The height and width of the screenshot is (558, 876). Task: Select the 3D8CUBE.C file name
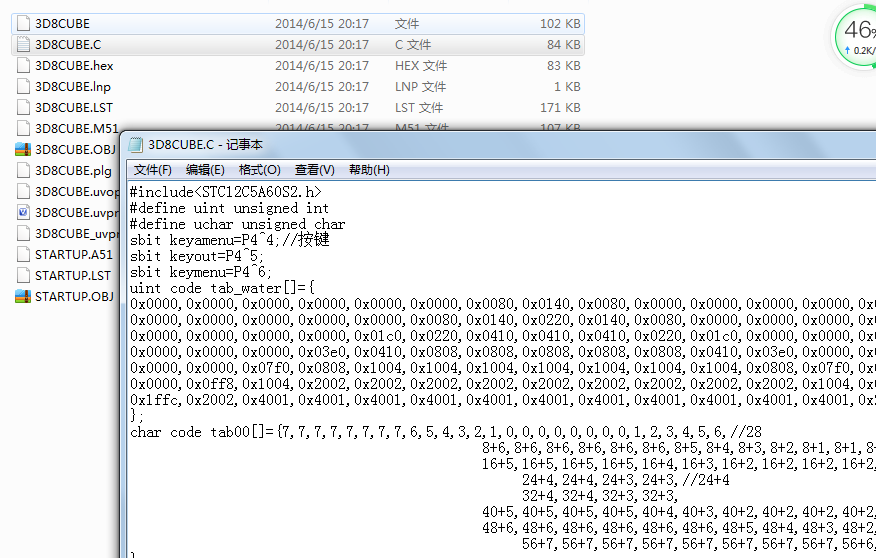(x=68, y=45)
